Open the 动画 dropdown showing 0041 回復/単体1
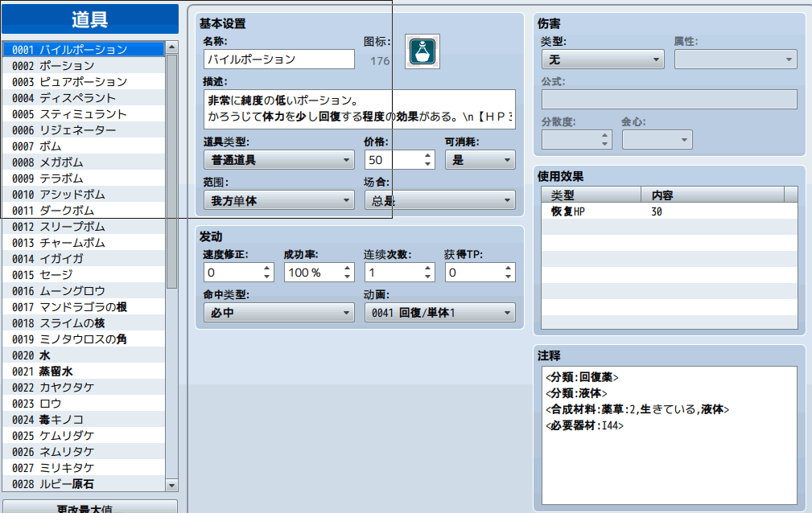 [x=439, y=313]
